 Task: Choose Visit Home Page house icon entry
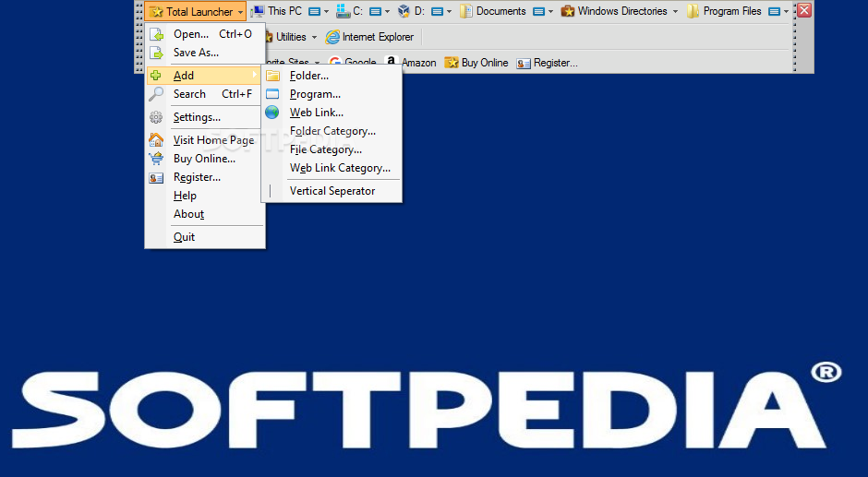click(x=205, y=140)
